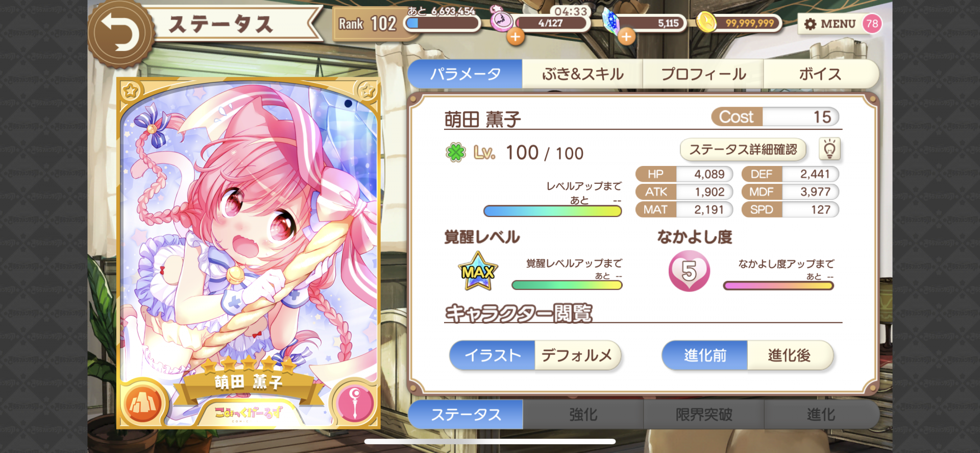The image size is (980, 453).
Task: Tap the orange class emblem on card
Action: tap(143, 403)
